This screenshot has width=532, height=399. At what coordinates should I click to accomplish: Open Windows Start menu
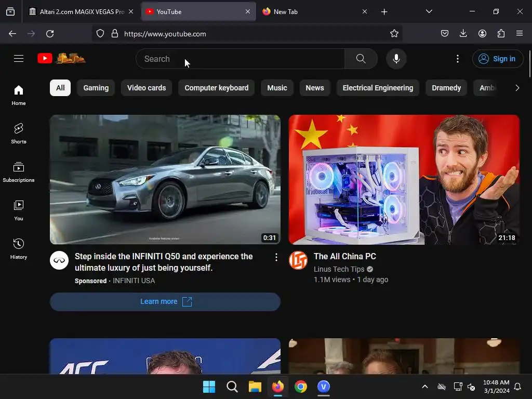(209, 387)
